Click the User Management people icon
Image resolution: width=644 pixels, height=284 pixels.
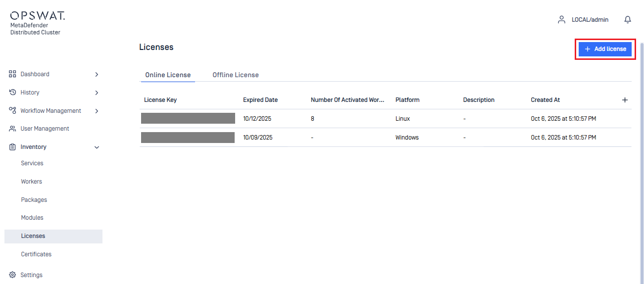pos(13,129)
